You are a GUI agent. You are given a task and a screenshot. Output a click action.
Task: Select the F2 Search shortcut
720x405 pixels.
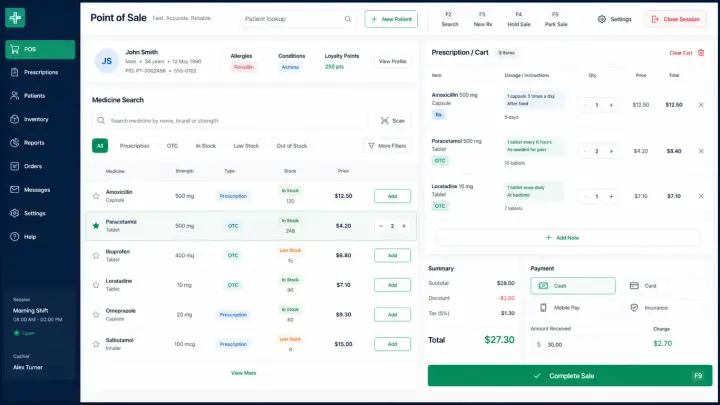(x=450, y=19)
